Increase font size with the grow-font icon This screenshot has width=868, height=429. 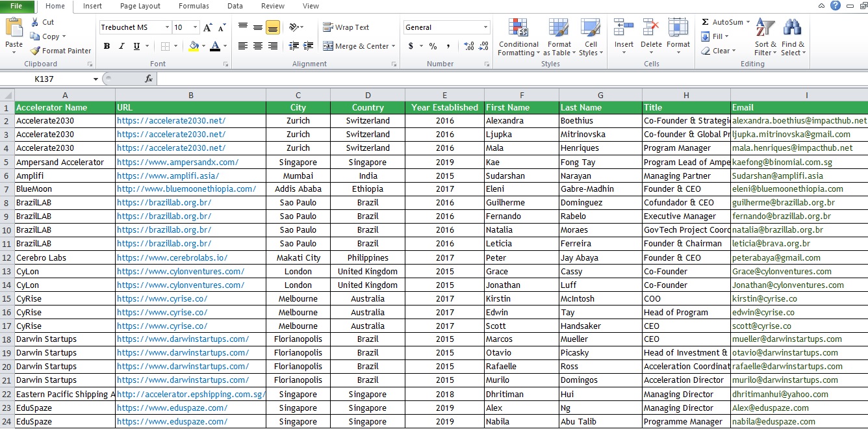[207, 27]
